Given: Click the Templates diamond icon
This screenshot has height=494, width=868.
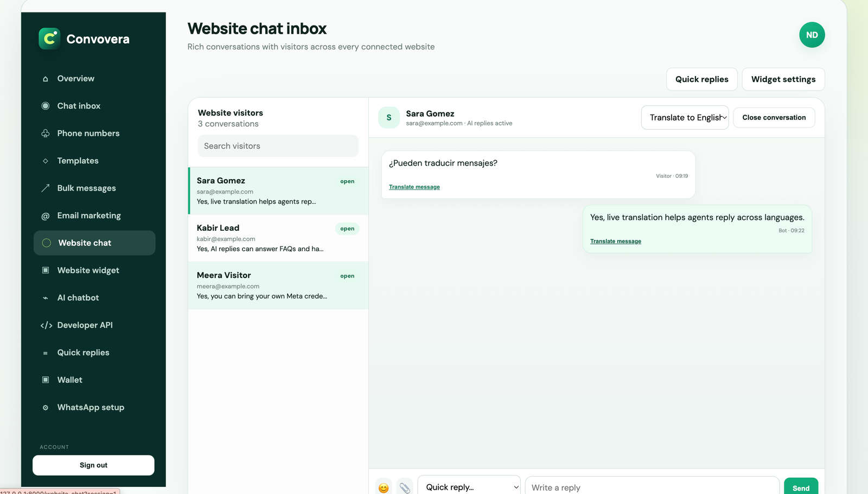Looking at the screenshot, I should (x=46, y=161).
